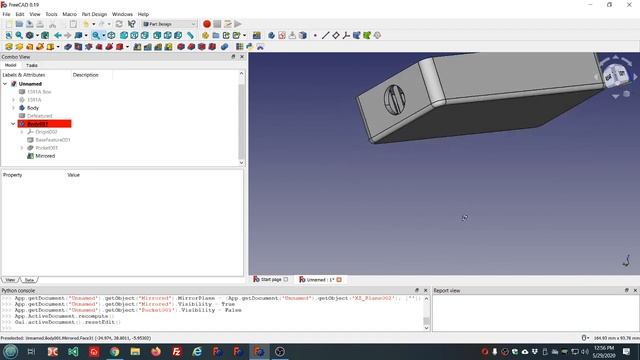Collapse the highlighted Body001 node

click(13, 124)
